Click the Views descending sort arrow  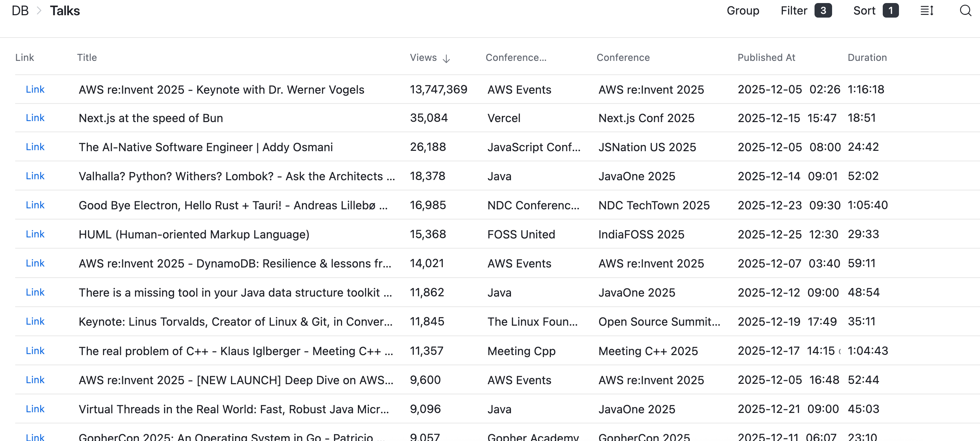pyautogui.click(x=446, y=58)
